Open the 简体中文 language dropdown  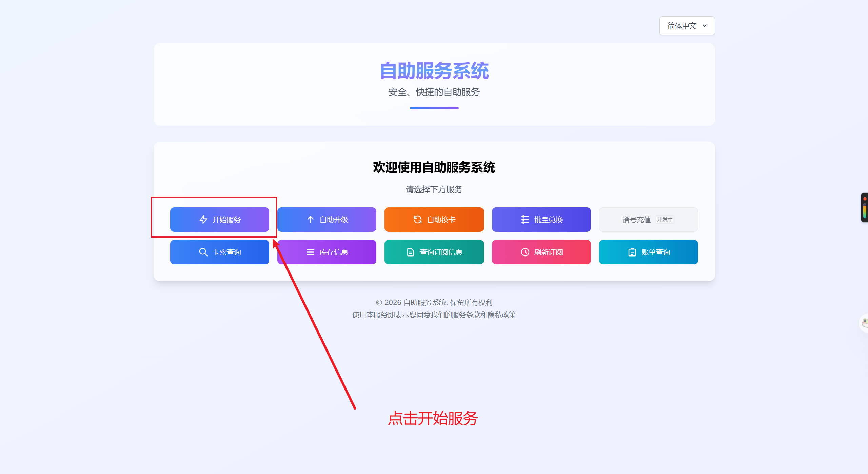tap(687, 26)
